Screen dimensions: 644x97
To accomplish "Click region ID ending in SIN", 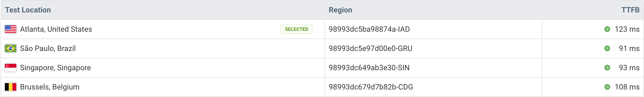I will [369, 68].
